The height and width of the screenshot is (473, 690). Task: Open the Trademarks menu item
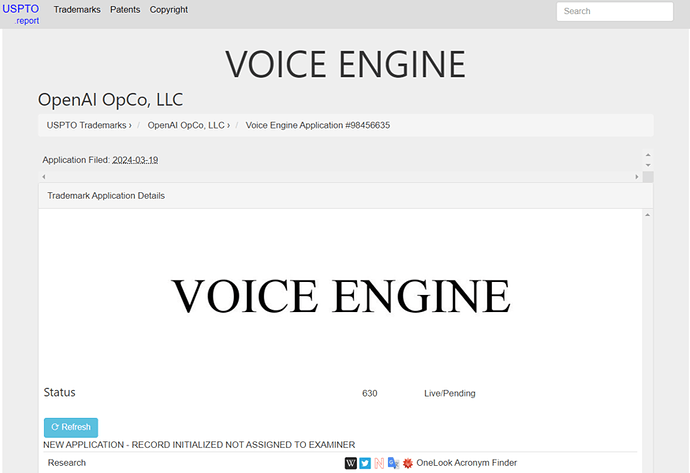point(77,10)
